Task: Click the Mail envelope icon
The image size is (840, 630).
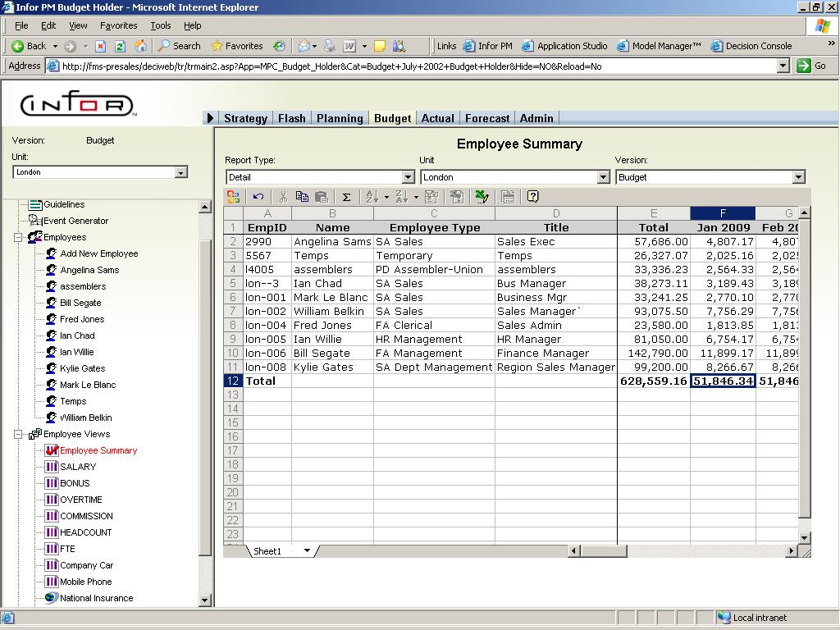Action: coord(304,46)
